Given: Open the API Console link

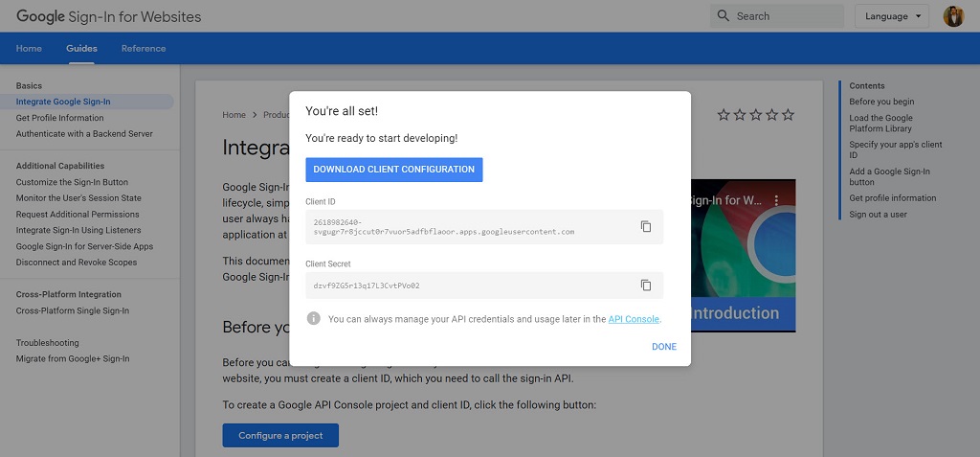Looking at the screenshot, I should 634,319.
